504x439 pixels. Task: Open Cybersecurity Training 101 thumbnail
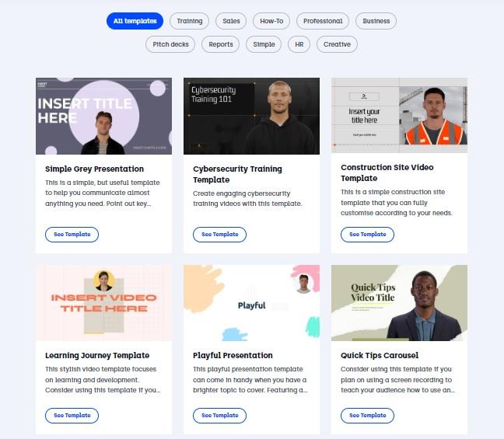[251, 116]
